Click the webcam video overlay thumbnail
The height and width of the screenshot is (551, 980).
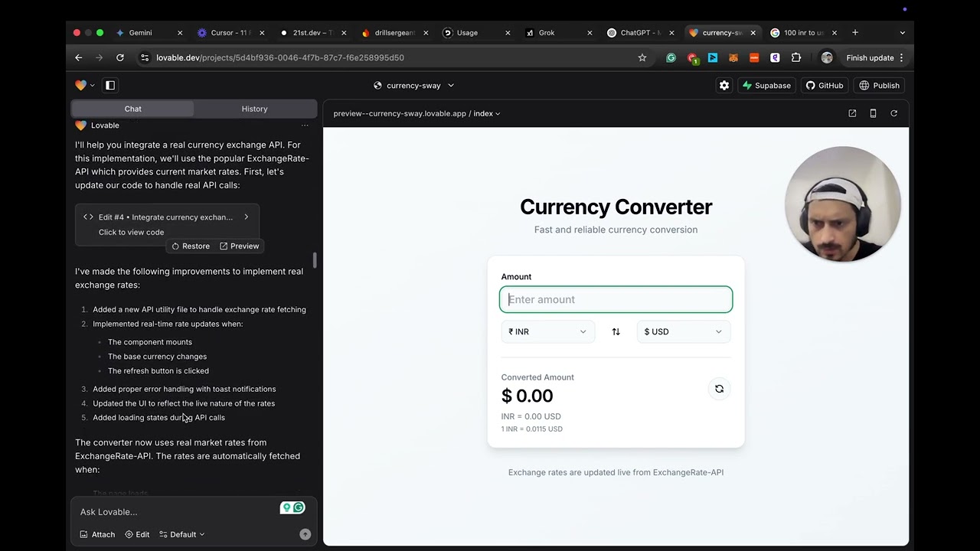[842, 204]
